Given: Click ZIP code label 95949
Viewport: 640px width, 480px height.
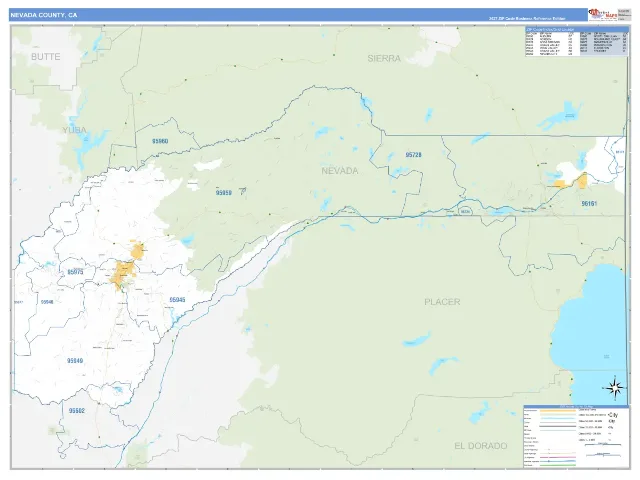Looking at the screenshot, I should click(x=75, y=361).
